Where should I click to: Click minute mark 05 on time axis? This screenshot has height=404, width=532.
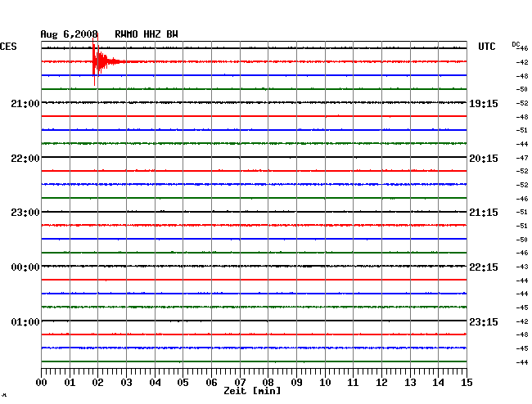pos(183,383)
